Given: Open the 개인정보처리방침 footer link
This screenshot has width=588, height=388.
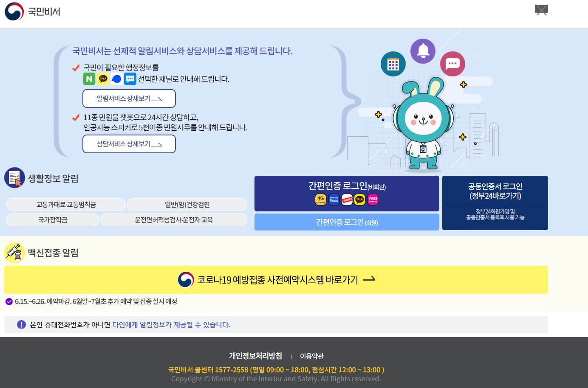Looking at the screenshot, I should pyautogui.click(x=255, y=356).
